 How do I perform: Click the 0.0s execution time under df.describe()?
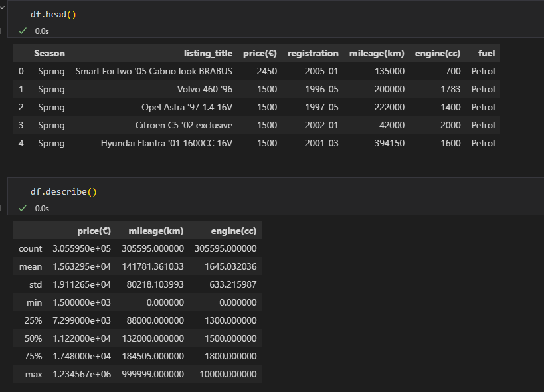coord(42,209)
